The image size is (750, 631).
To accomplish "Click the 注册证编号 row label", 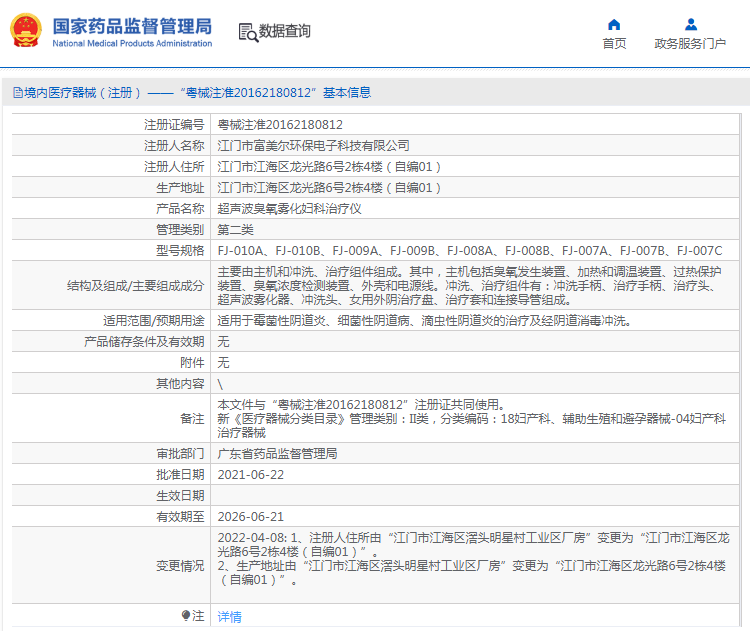I will pyautogui.click(x=174, y=125).
